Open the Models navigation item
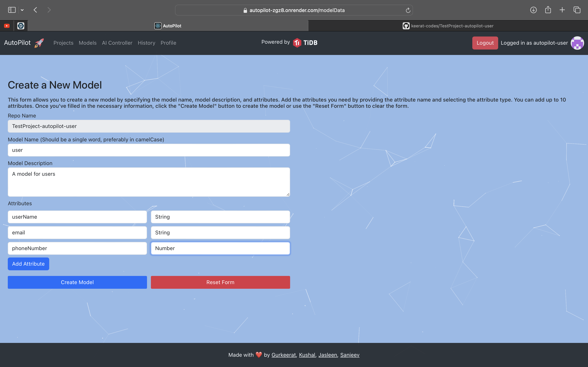588x367 pixels. click(87, 43)
